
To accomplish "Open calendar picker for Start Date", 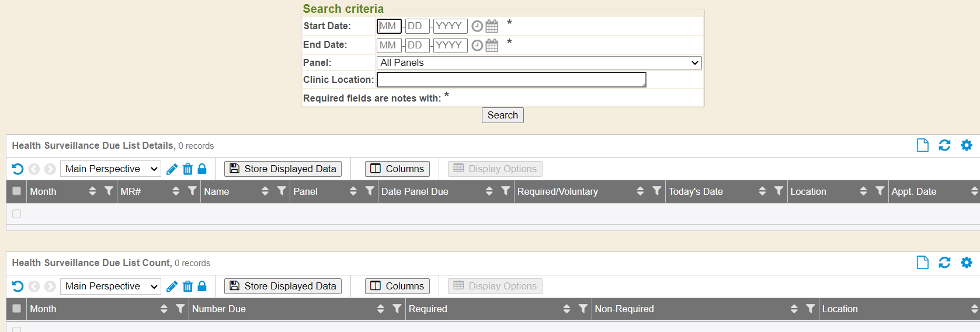I will tap(492, 26).
